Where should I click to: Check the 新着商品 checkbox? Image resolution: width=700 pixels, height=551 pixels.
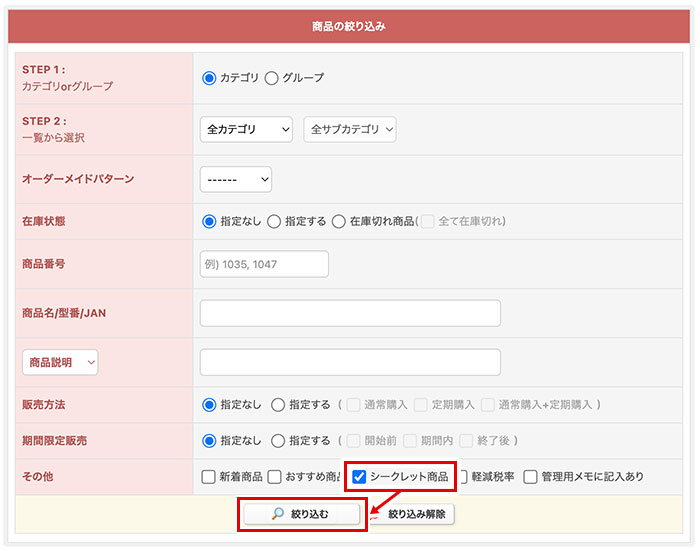[208, 477]
